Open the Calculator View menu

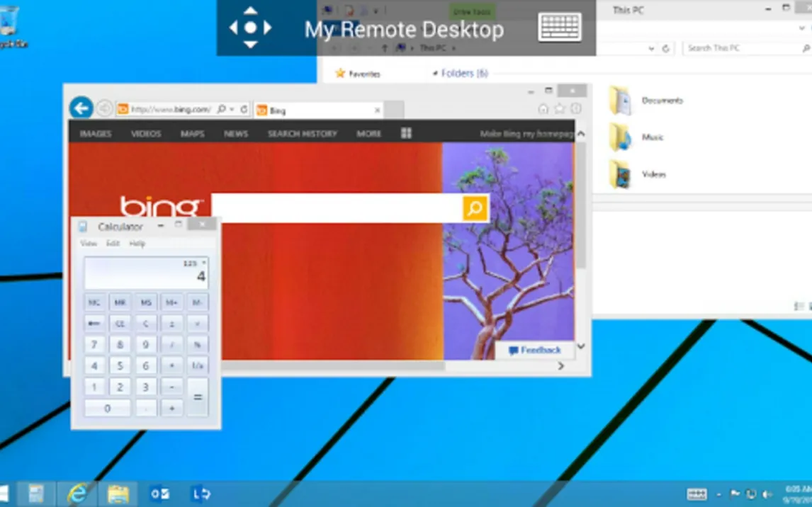[x=89, y=244]
